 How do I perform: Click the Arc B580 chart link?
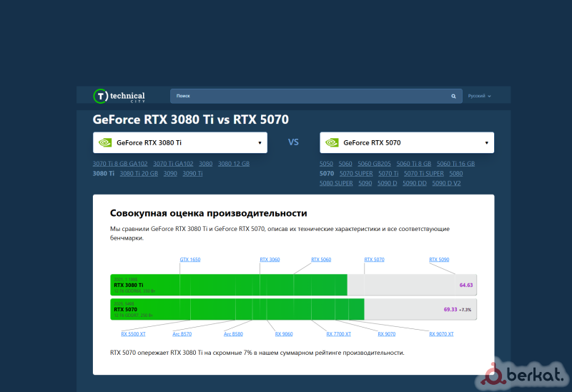point(234,334)
